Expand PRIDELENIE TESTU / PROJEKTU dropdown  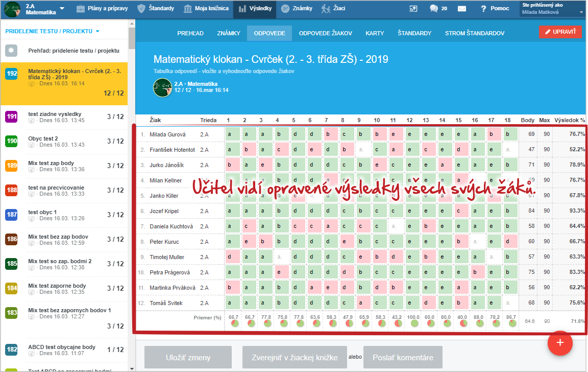pos(52,31)
